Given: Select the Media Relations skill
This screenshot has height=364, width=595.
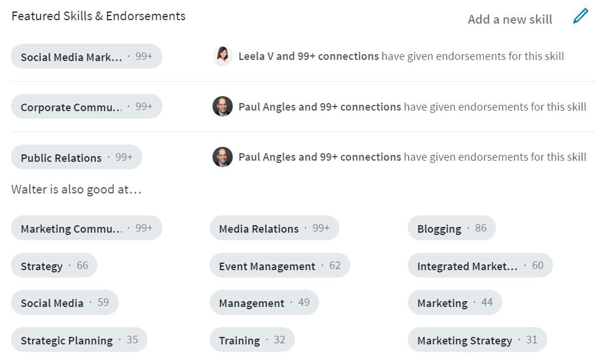Looking at the screenshot, I should pyautogui.click(x=274, y=228).
